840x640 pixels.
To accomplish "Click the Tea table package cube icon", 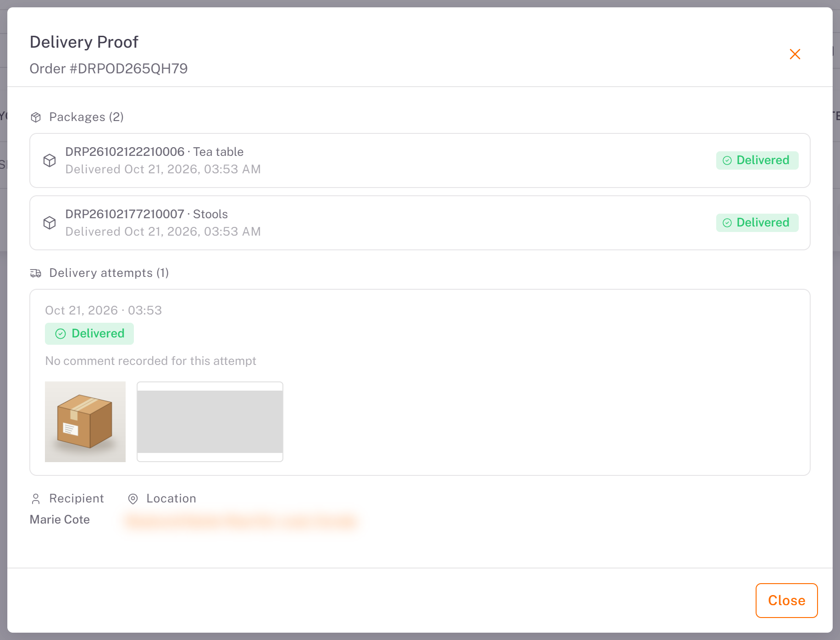I will pos(50,160).
